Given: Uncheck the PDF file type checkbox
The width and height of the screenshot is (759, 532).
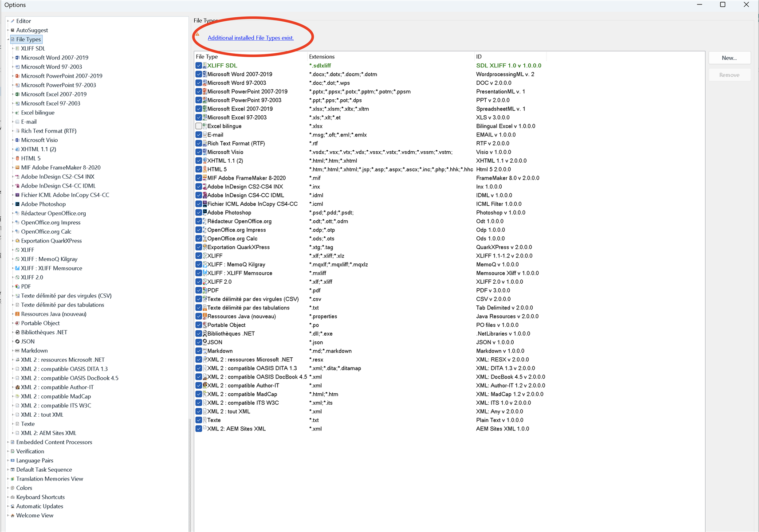Looking at the screenshot, I should [199, 290].
